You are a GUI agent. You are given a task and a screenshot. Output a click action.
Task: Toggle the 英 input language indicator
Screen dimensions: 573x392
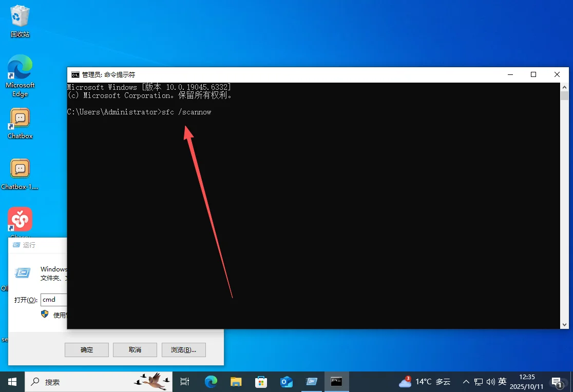[502, 382]
